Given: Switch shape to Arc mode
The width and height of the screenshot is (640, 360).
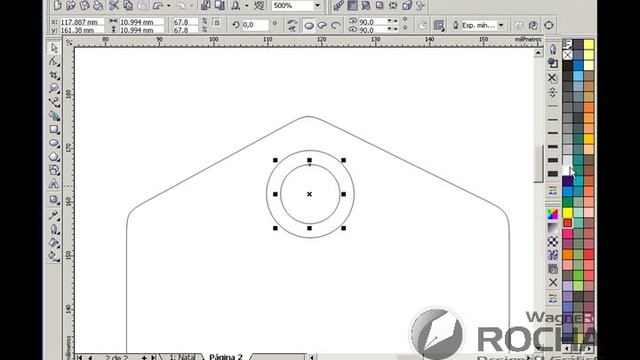Looking at the screenshot, I should click(x=336, y=26).
